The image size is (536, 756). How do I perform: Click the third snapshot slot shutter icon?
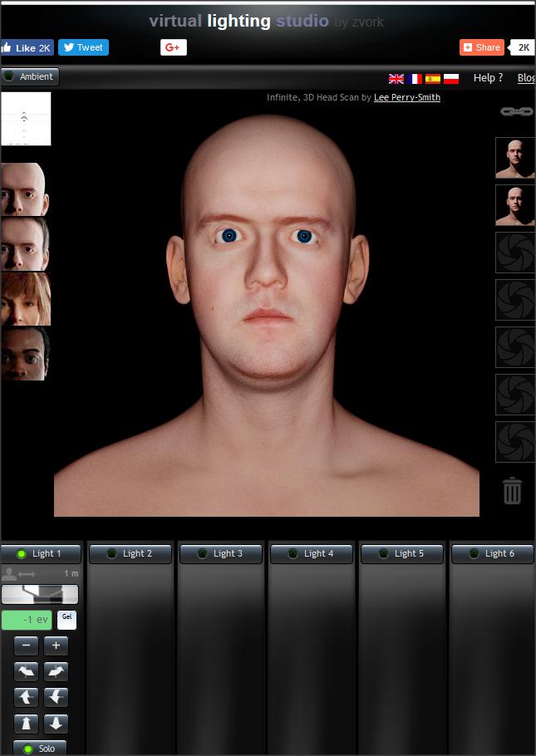[x=514, y=253]
